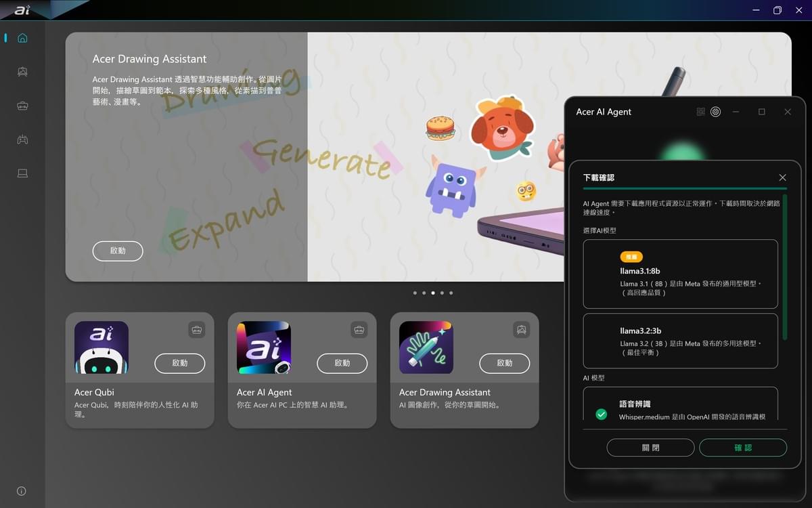The image size is (812, 508).
Task: Open the gaming controller category in sidebar
Action: click(x=22, y=140)
